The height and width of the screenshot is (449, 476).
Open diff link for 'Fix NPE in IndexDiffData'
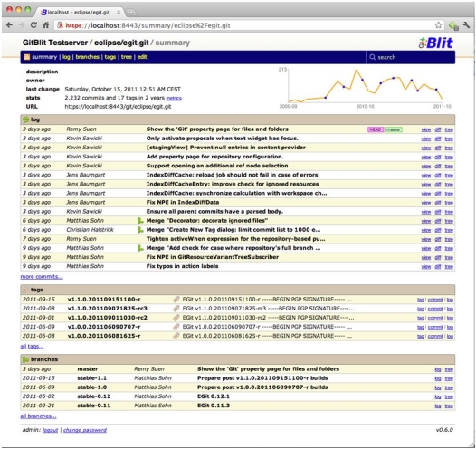(438, 203)
